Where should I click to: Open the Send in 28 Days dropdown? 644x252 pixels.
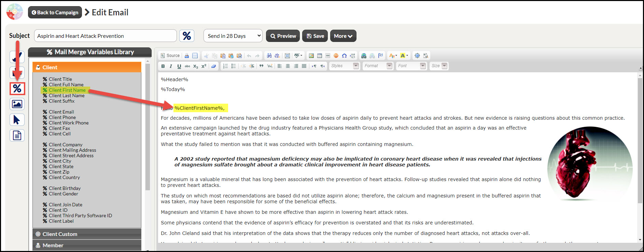tap(233, 36)
